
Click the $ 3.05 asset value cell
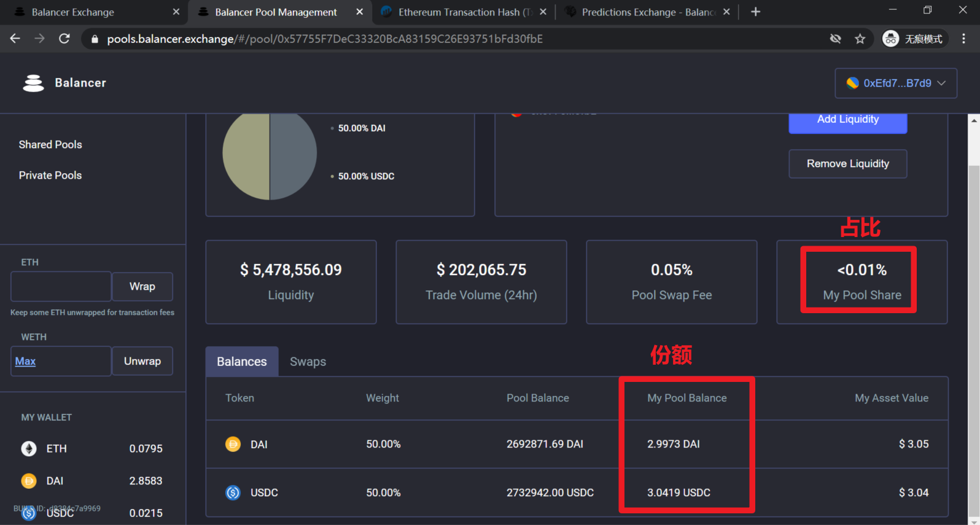pyautogui.click(x=914, y=444)
